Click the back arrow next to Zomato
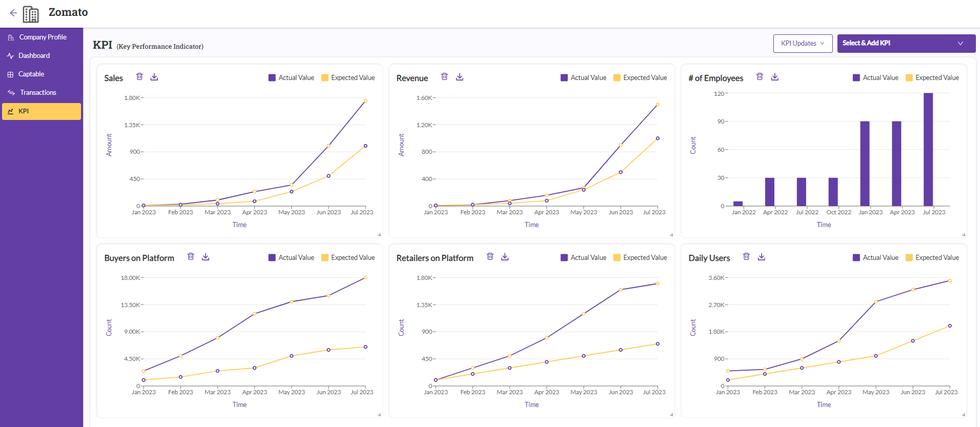This screenshot has height=427, width=980. tap(13, 13)
